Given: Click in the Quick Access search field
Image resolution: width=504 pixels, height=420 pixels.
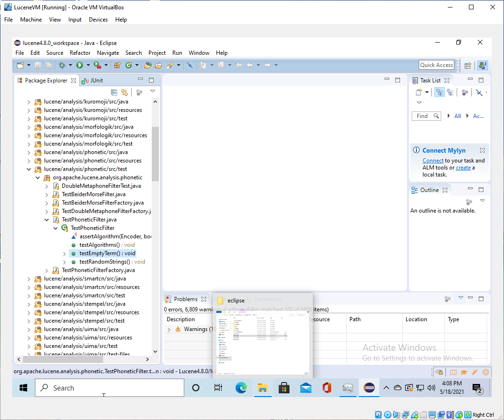Looking at the screenshot, I should 436,65.
